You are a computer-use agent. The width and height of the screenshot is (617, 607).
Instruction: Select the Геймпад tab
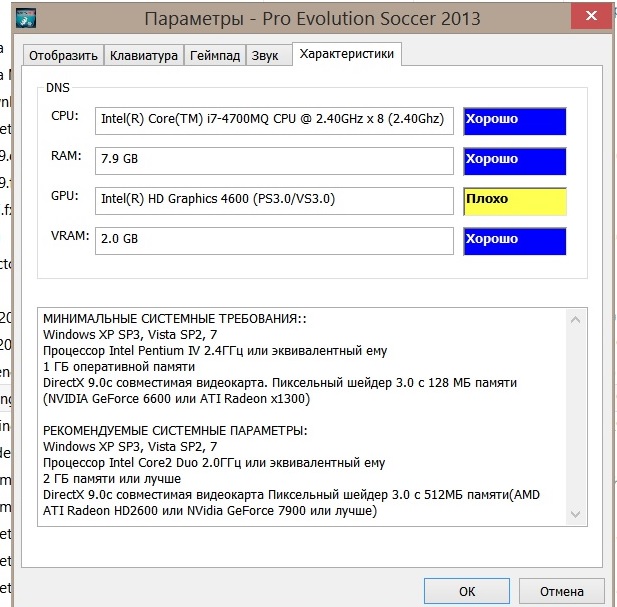tap(215, 55)
